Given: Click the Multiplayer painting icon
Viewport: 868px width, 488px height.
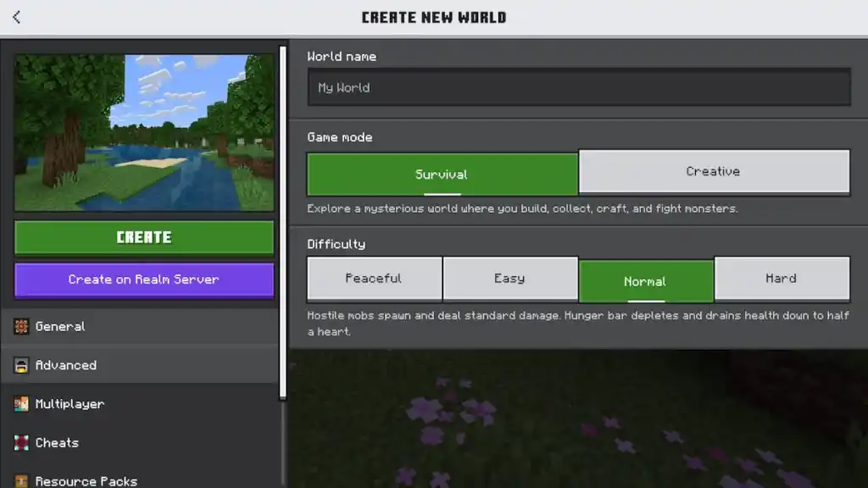Looking at the screenshot, I should click(21, 404).
